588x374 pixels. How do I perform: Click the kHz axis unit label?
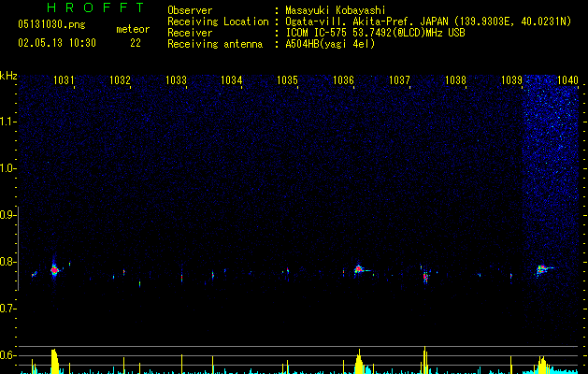(x=8, y=76)
